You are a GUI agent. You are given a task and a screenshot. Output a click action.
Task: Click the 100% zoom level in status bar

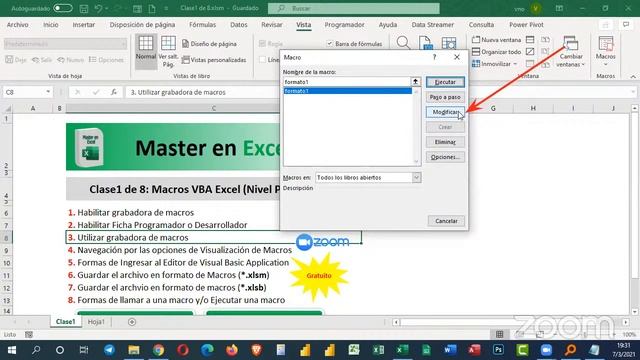pyautogui.click(x=629, y=334)
